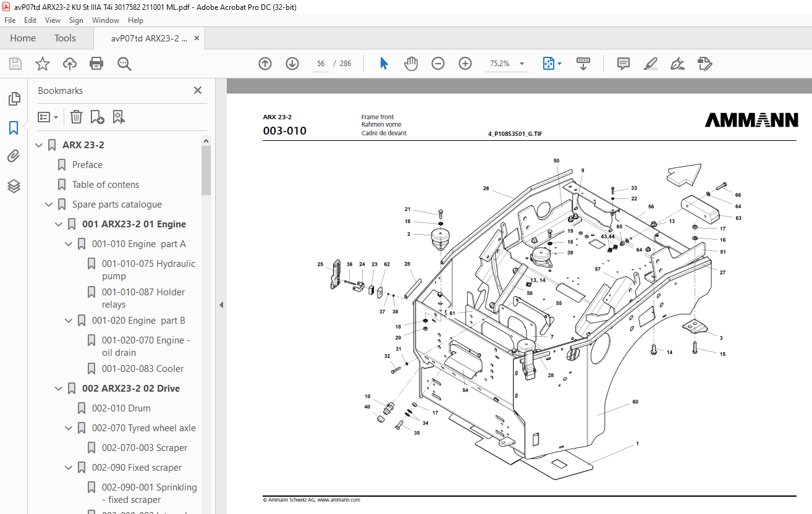Collapse 001-020 Engine part B bookmark
Viewport: 812px width, 514px height.
tap(69, 321)
